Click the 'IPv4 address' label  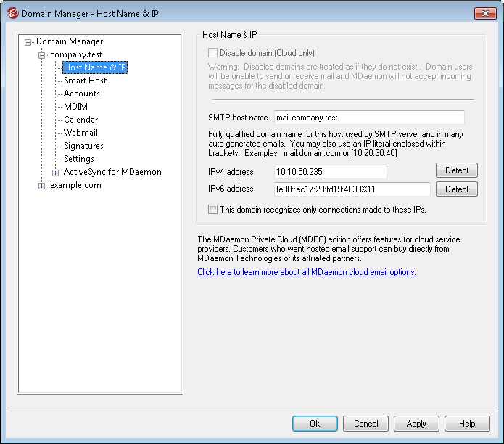(231, 172)
